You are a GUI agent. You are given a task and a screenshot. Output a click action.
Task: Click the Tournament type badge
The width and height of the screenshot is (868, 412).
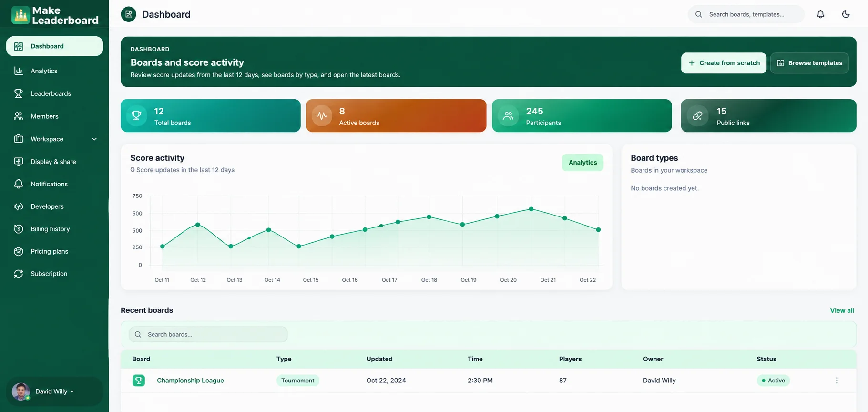[x=297, y=381]
